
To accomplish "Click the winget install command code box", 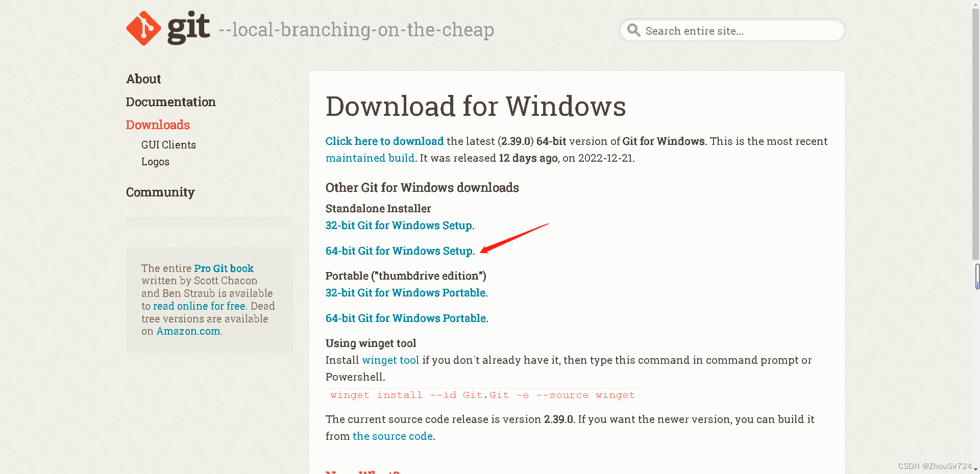I will [x=482, y=395].
